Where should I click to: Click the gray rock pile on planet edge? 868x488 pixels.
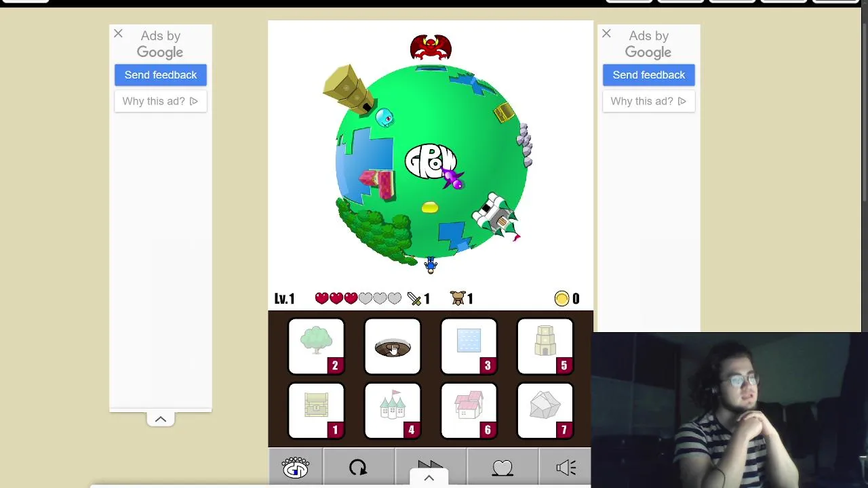coord(525,144)
